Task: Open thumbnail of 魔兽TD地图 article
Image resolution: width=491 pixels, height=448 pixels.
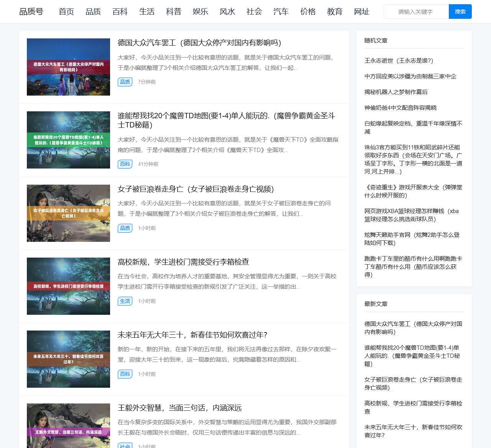Action: pyautogui.click(x=68, y=140)
